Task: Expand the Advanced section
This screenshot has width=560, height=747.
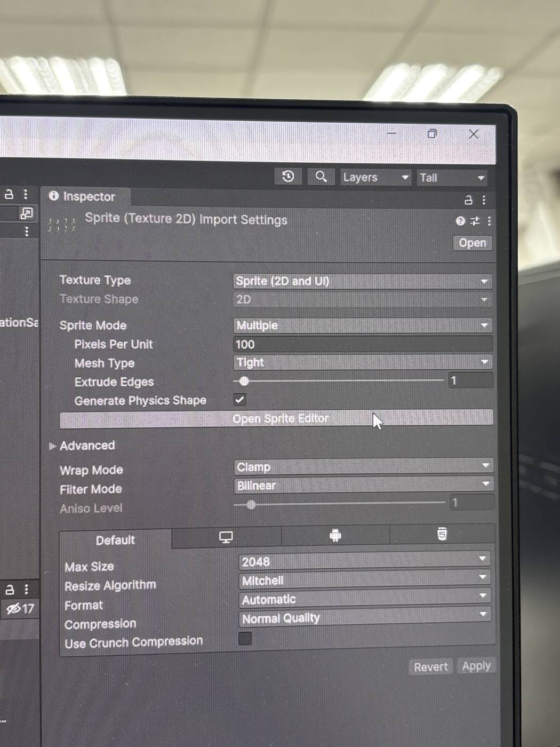Action: coord(53,446)
